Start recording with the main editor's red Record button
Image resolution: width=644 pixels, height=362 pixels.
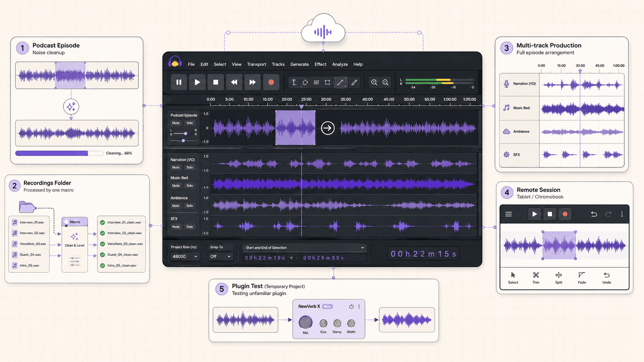pos(271,82)
